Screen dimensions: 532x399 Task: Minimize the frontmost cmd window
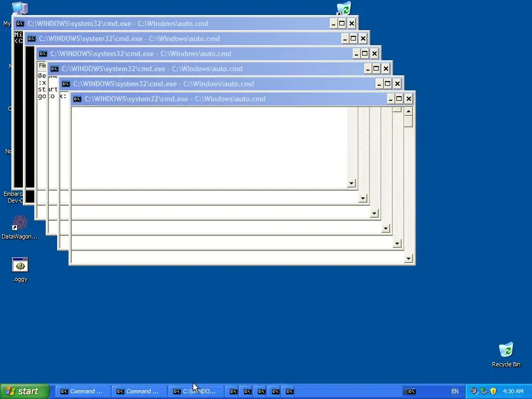(391, 99)
